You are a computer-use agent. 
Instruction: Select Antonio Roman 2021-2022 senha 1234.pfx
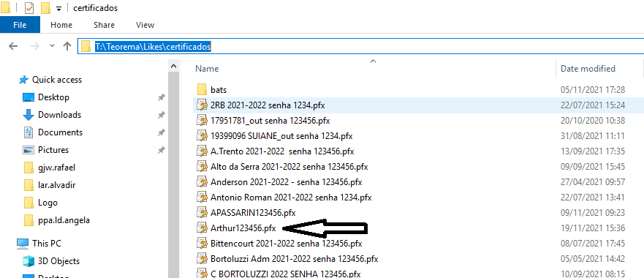pos(291,198)
